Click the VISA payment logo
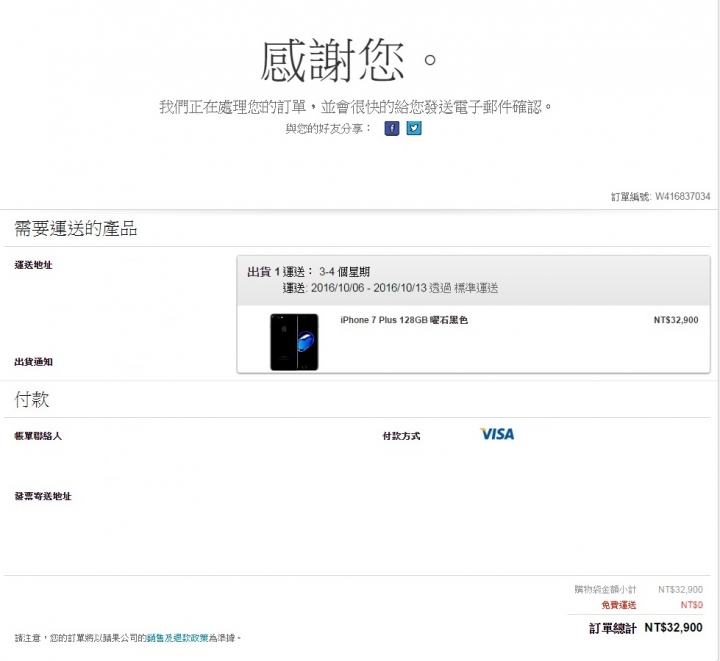The width and height of the screenshot is (720, 661). (x=497, y=434)
